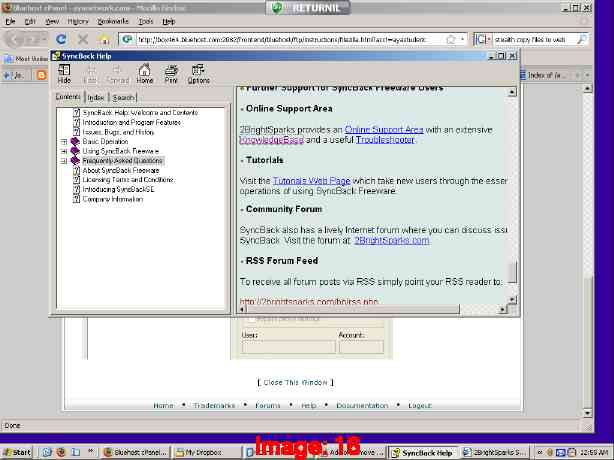
Task: Click the bookmark star in the address bar
Action: click(451, 39)
